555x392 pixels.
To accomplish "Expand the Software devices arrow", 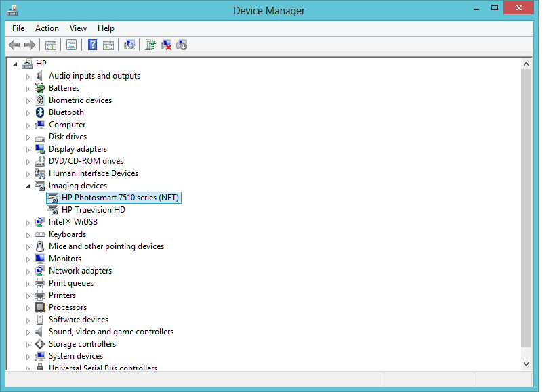I will tap(28, 320).
